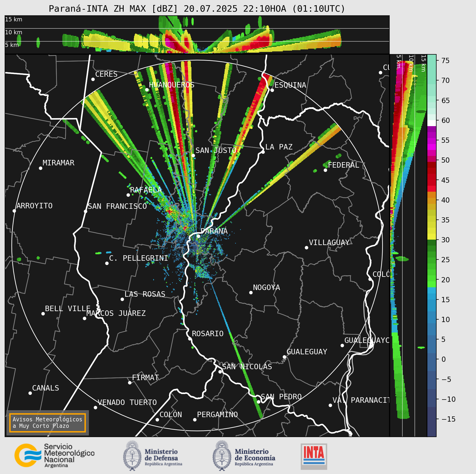The width and height of the screenshot is (476, 474).
Task: Click the INTA logo
Action: click(x=314, y=456)
